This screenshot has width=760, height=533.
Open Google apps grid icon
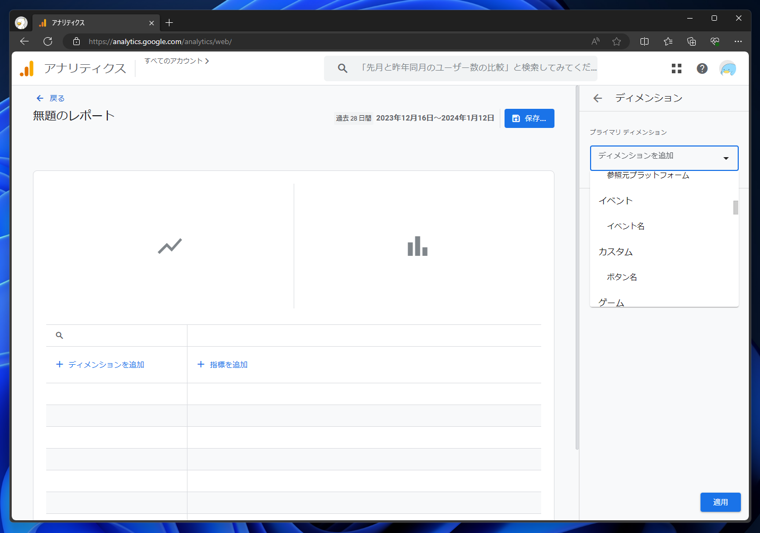pos(677,69)
